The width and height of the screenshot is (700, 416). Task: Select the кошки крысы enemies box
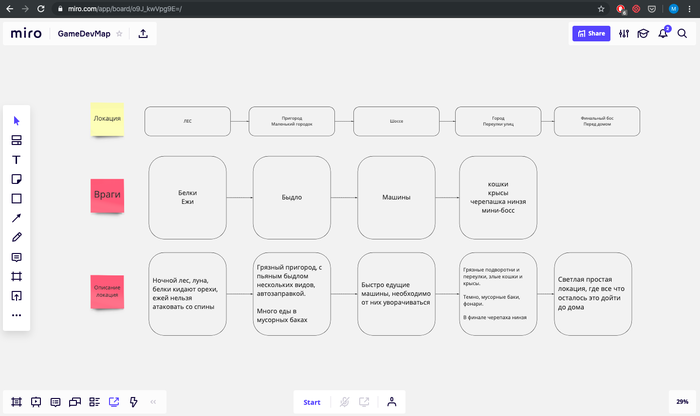click(498, 197)
